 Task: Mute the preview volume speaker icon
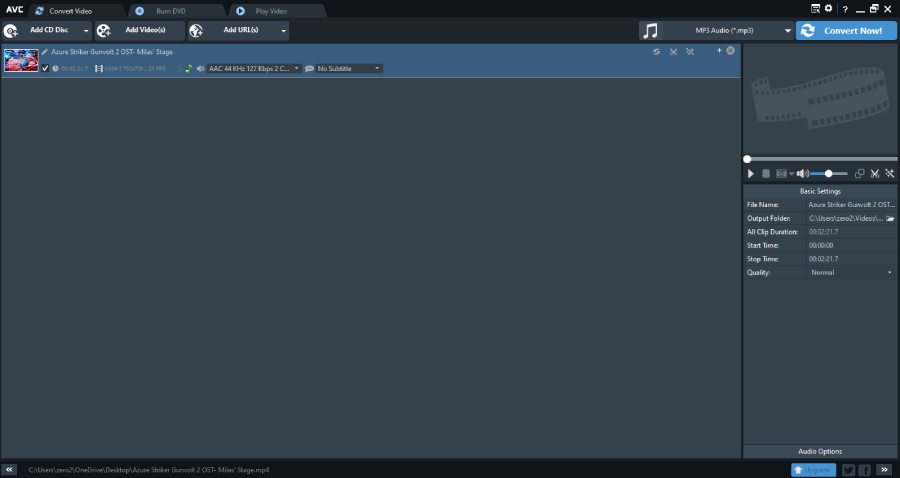802,173
